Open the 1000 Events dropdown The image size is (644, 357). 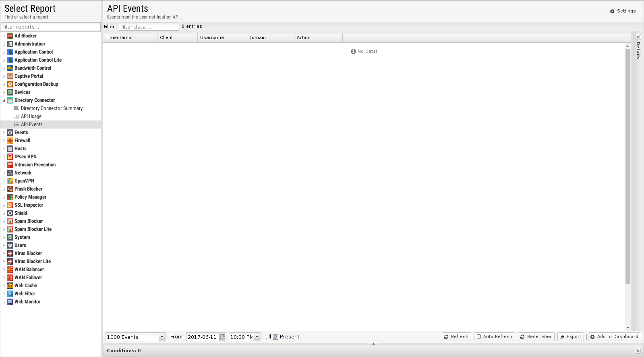(x=162, y=337)
